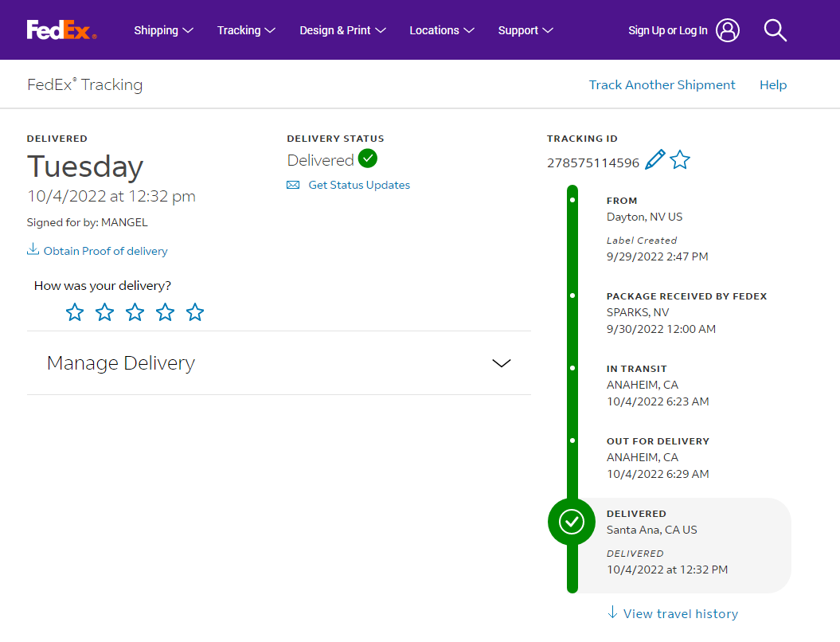The height and width of the screenshot is (642, 840).
Task: Edit tracking ID nickname with pencil icon
Action: pyautogui.click(x=654, y=159)
